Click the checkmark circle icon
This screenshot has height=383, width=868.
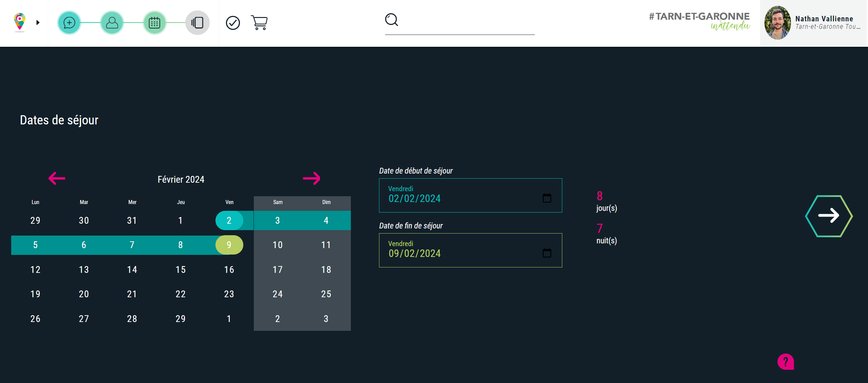233,23
